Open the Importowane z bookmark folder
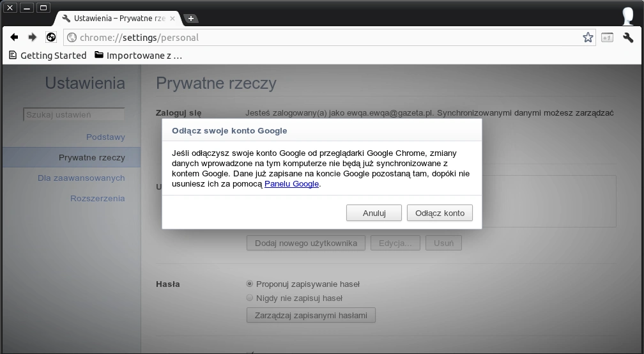Viewport: 644px width, 354px height. tap(138, 56)
